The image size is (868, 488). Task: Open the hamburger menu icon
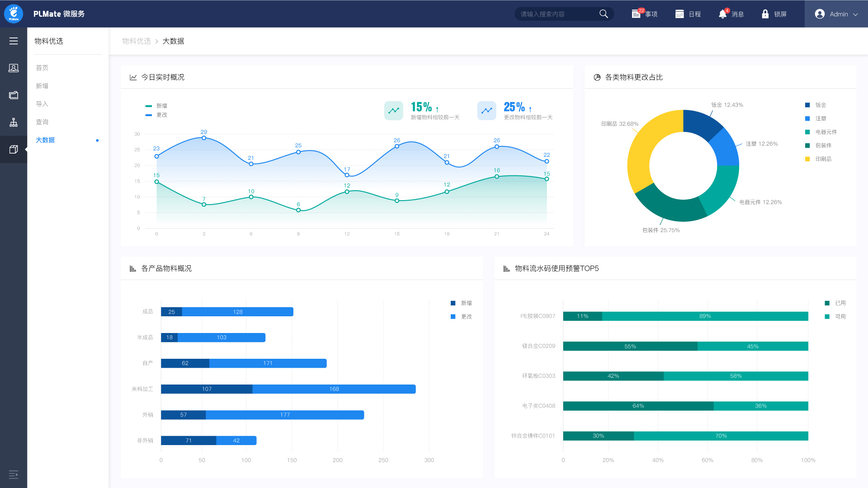pyautogui.click(x=14, y=41)
